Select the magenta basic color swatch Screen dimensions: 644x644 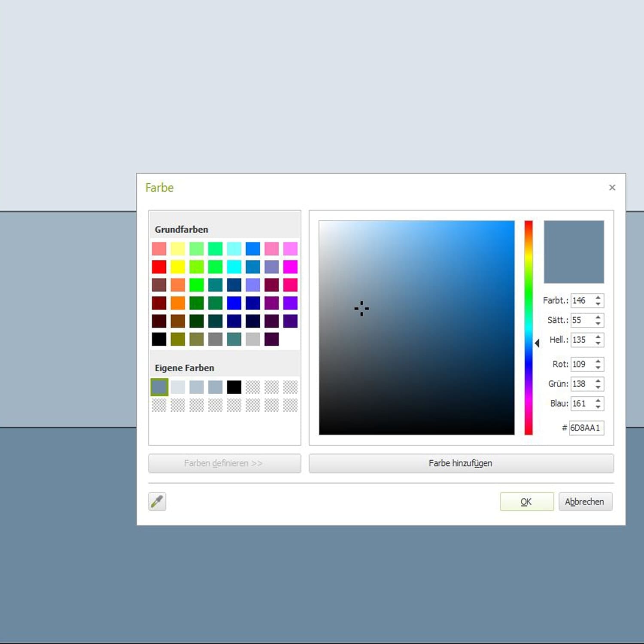pyautogui.click(x=290, y=267)
